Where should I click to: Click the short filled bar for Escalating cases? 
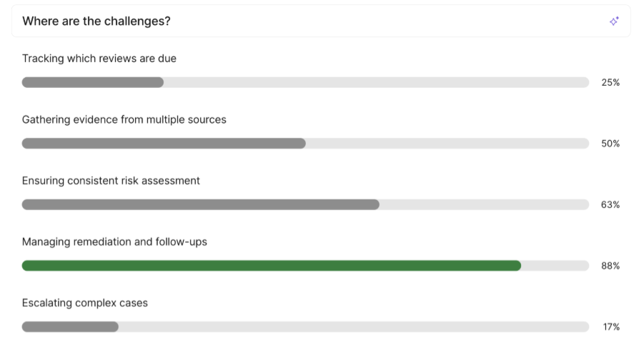pyautogui.click(x=70, y=327)
